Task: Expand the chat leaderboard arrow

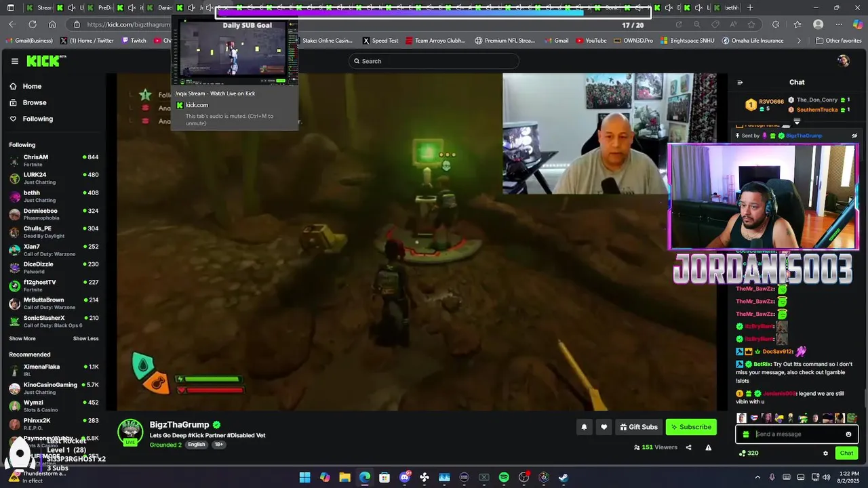Action: click(x=797, y=121)
